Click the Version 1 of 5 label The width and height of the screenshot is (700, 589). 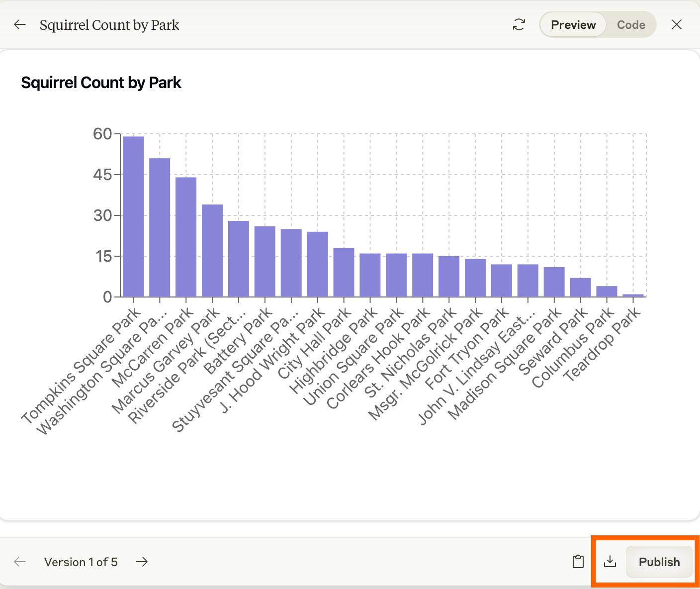coord(82,562)
